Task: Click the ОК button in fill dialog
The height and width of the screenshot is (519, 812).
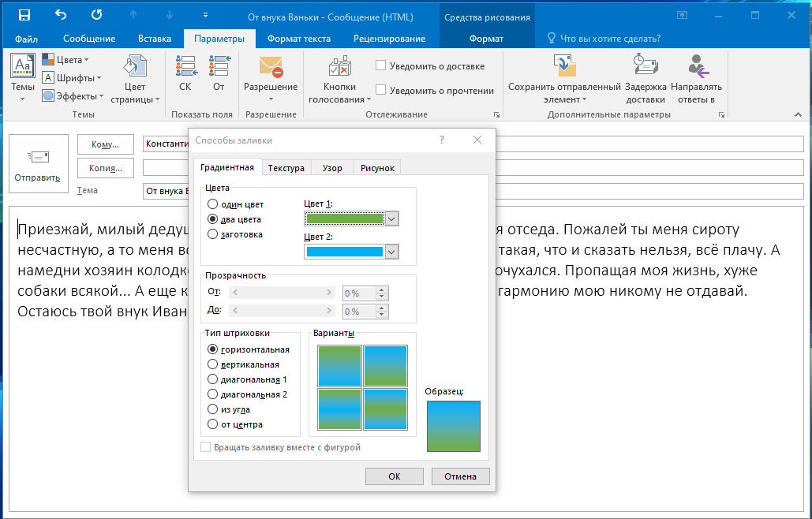Action: (394, 476)
